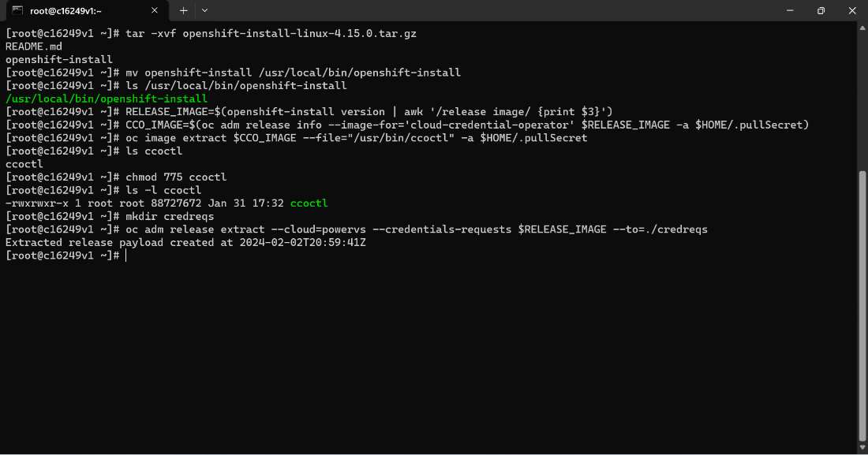
Task: Click the chmod 775 ccoctl command text
Action: (174, 177)
